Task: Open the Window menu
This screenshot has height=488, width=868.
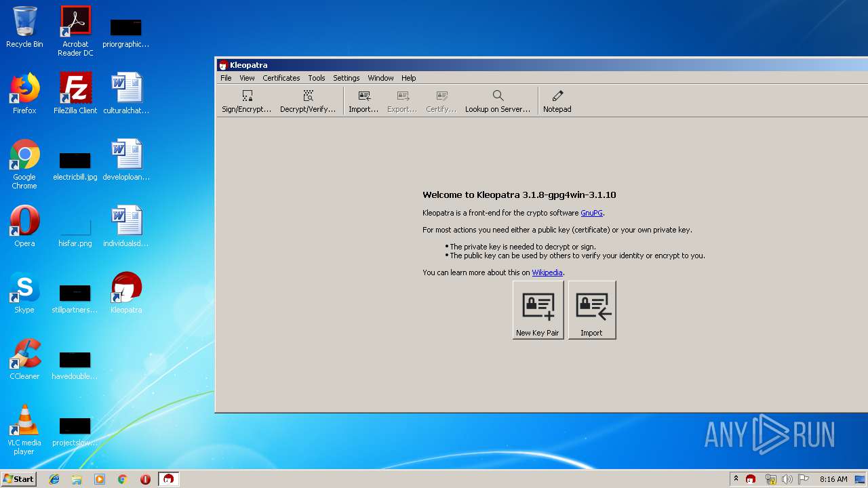Action: pos(380,78)
